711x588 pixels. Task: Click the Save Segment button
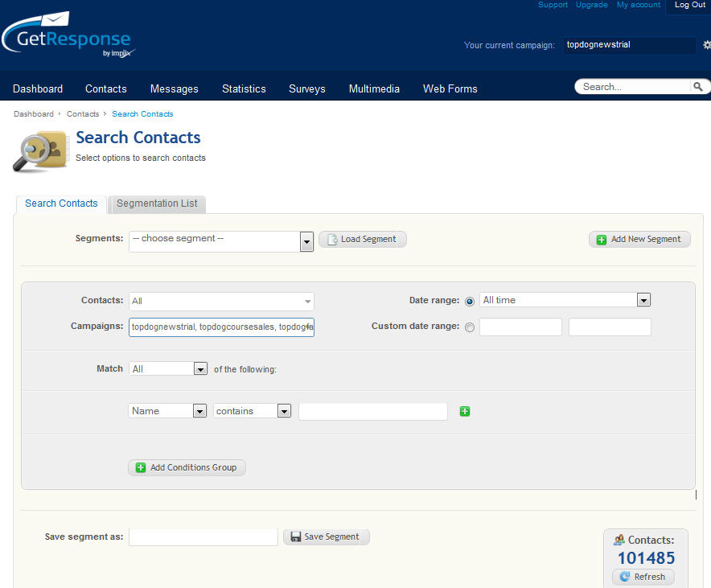tap(327, 537)
